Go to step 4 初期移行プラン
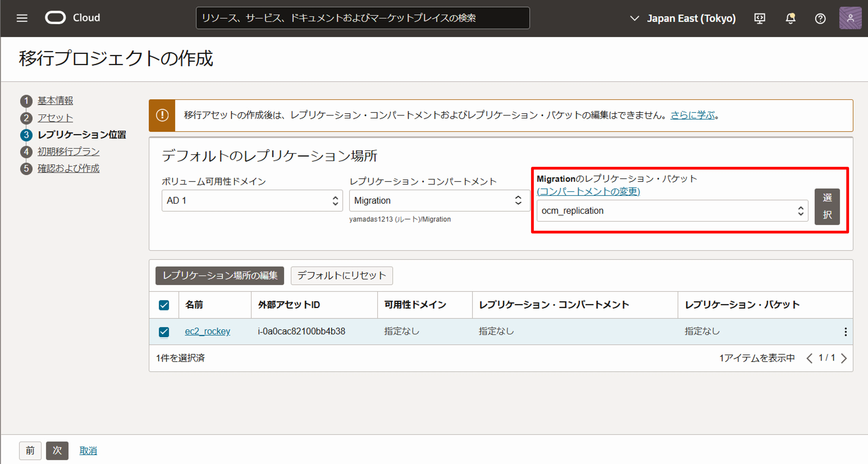Screen dimensions: 868x464 pos(68,151)
